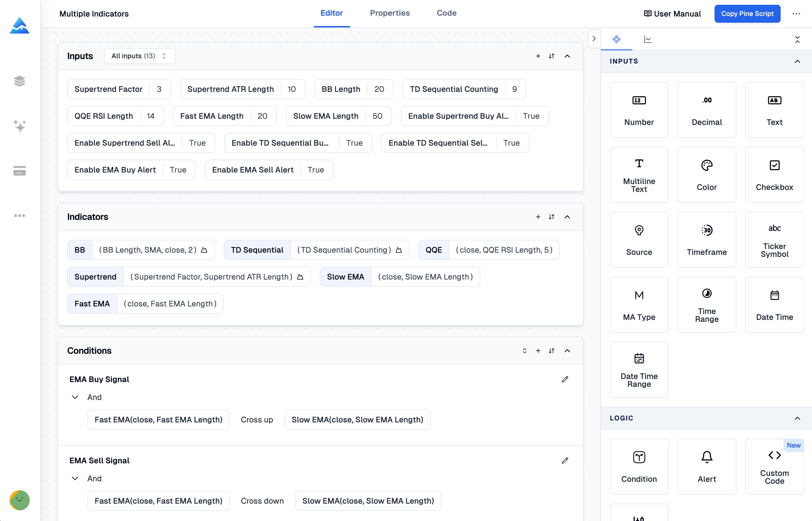Image resolution: width=812 pixels, height=521 pixels.
Task: Select the Supertrend indicator chip
Action: pyautogui.click(x=95, y=277)
